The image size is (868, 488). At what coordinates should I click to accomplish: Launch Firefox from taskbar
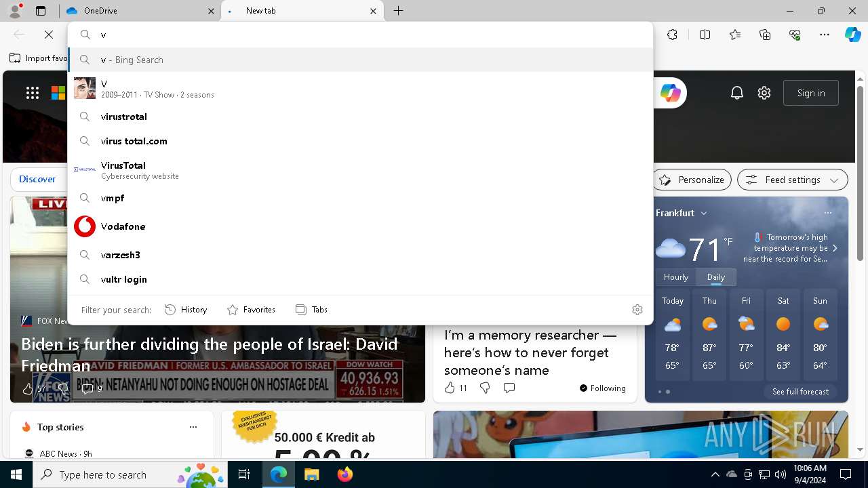344,475
